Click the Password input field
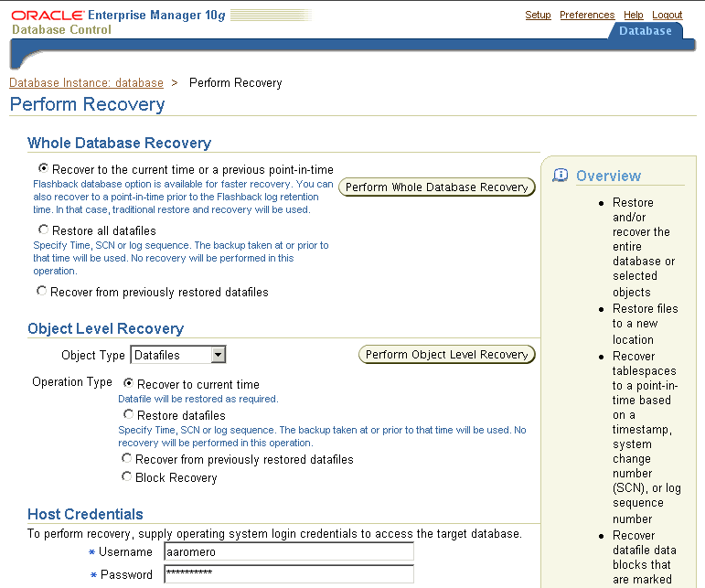Screen dimensions: 705x588 point(288,574)
